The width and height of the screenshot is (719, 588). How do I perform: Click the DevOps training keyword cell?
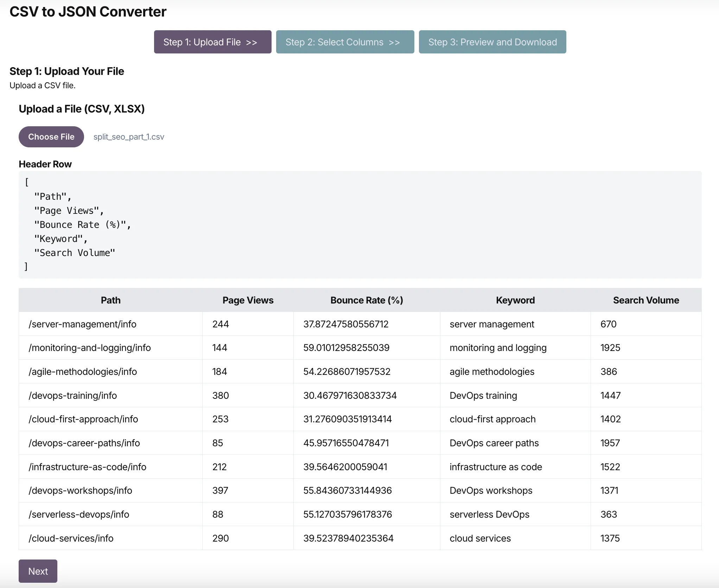click(x=483, y=395)
